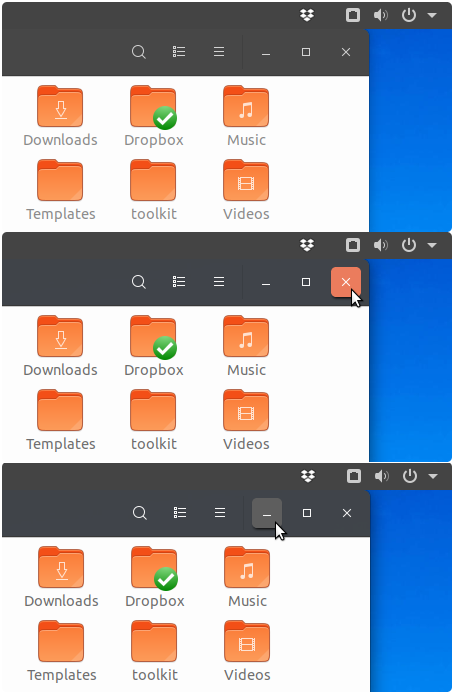Maximize the window with highlighted minimize button
Image resolution: width=452 pixels, height=692 pixels.
pos(307,513)
